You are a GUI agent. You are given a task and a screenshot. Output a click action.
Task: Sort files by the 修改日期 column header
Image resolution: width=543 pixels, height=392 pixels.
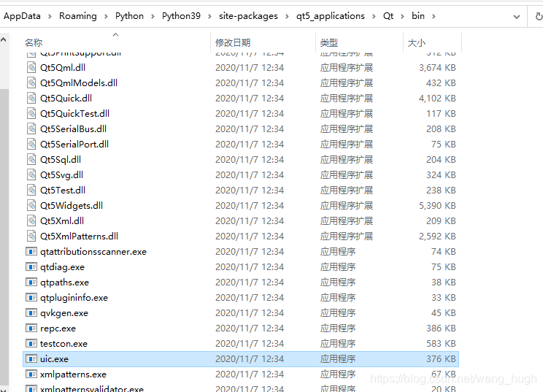pyautogui.click(x=233, y=42)
